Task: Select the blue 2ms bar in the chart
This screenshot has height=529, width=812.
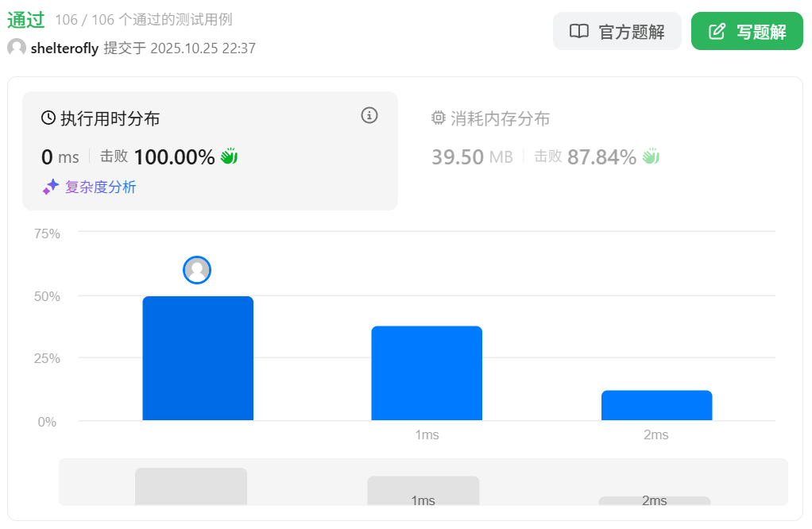Action: point(656,405)
